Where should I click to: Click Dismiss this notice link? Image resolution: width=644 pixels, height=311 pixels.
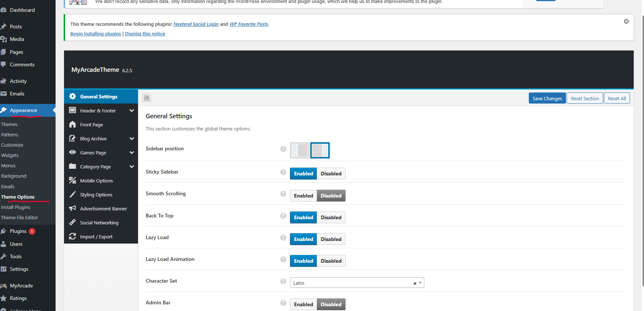[x=145, y=34]
